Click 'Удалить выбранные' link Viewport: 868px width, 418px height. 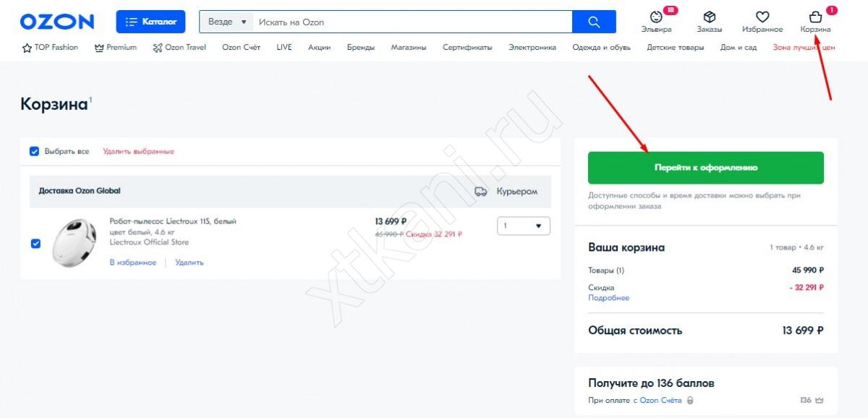click(x=138, y=152)
